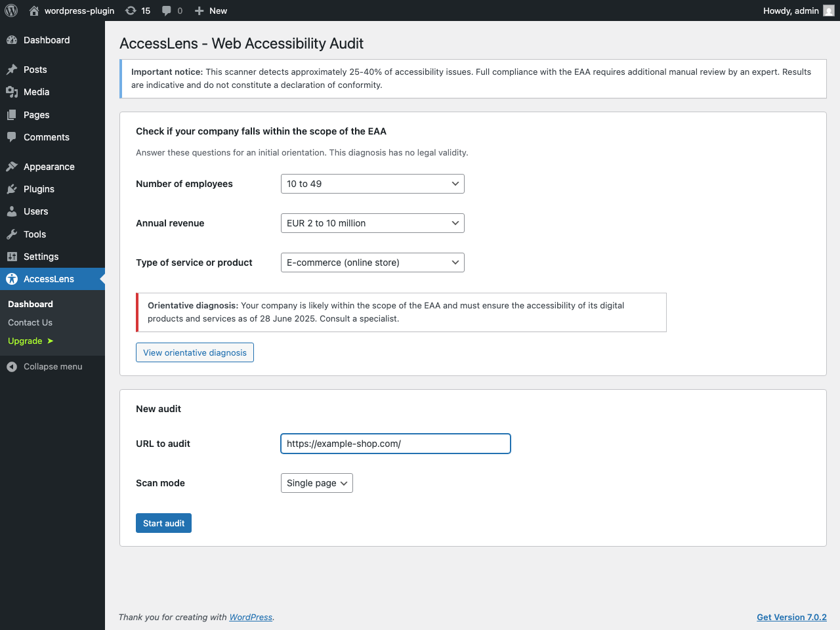
Task: Click the Scan mode label
Action: pos(160,483)
